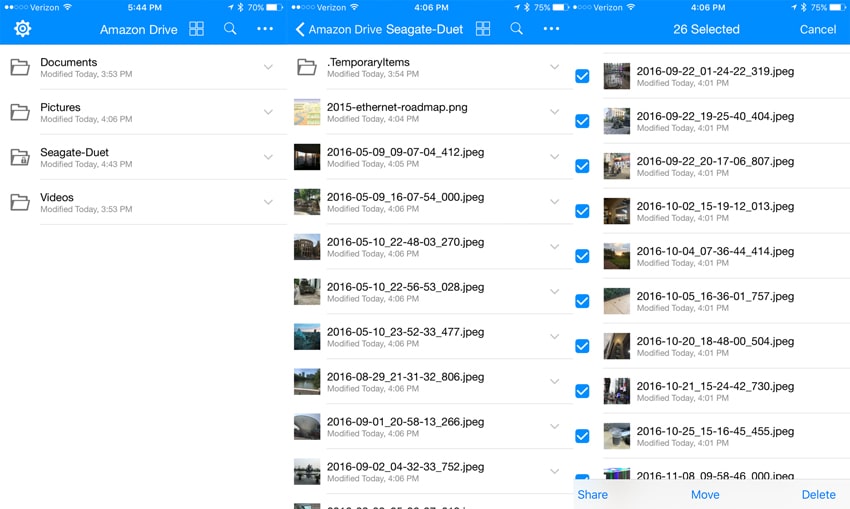Select the Documents folder name
Image resolution: width=850 pixels, height=509 pixels.
(68, 62)
